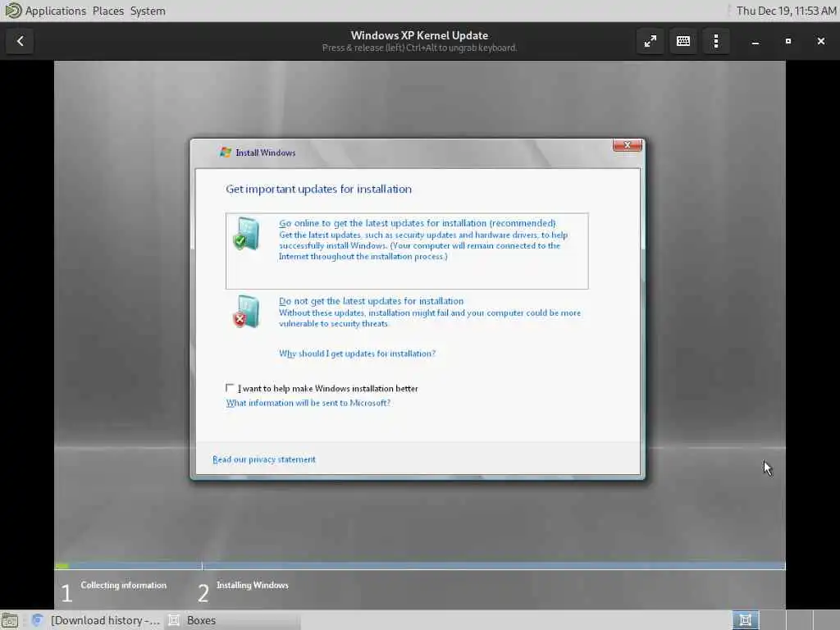The width and height of the screenshot is (840, 630).
Task: Click Get important updates for installation heading
Action: pos(319,189)
